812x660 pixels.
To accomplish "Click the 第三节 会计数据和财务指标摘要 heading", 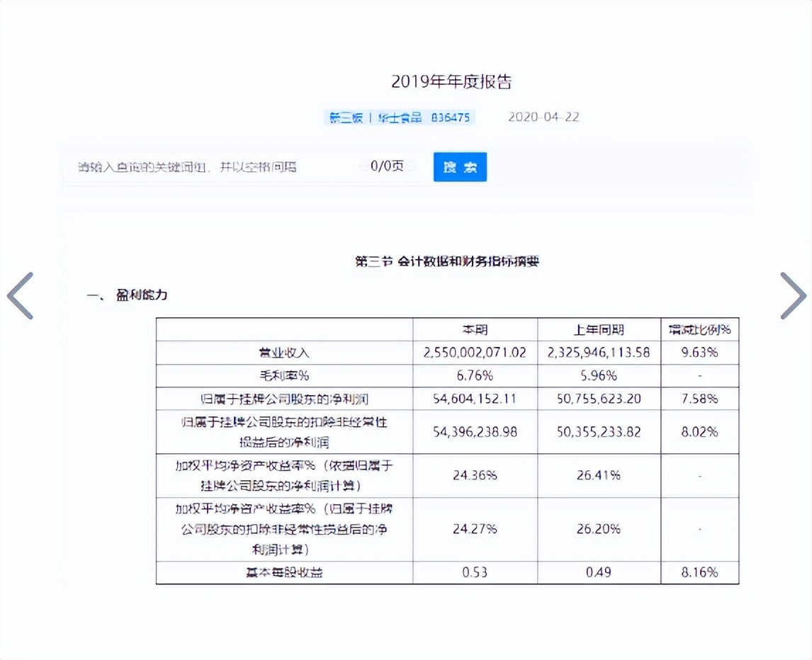I will point(447,261).
